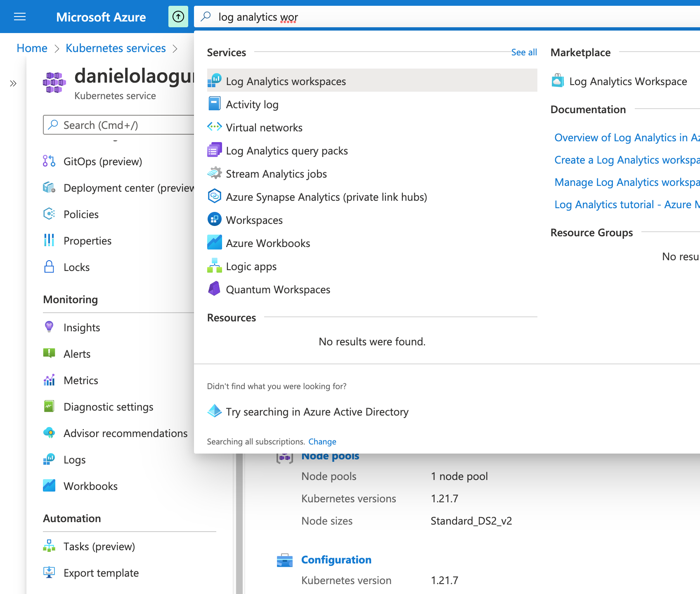
Task: Click the Metrics chart icon
Action: pos(49,380)
